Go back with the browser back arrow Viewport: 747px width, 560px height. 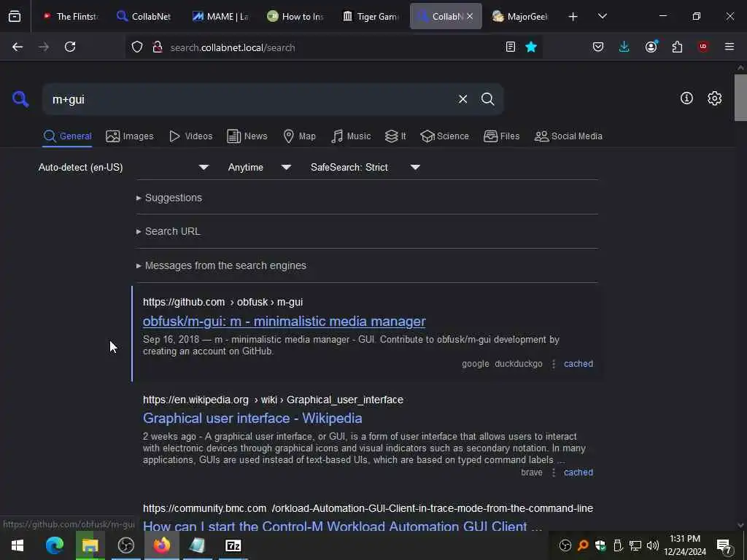point(18,47)
